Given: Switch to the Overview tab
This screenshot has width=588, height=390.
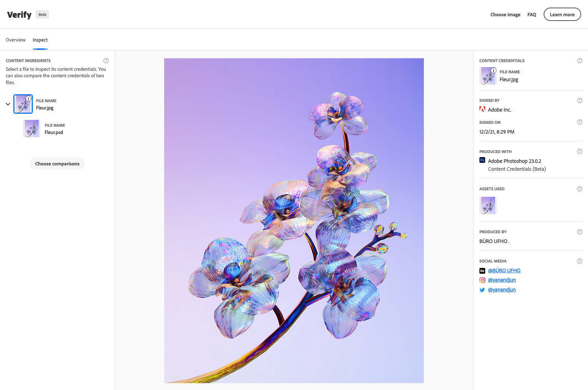Looking at the screenshot, I should click(x=16, y=40).
